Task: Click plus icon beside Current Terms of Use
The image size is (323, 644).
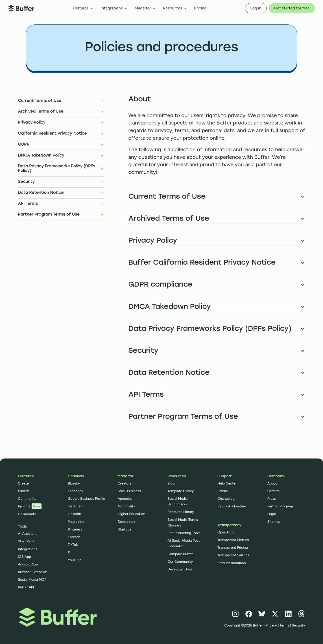Action: 102,101
